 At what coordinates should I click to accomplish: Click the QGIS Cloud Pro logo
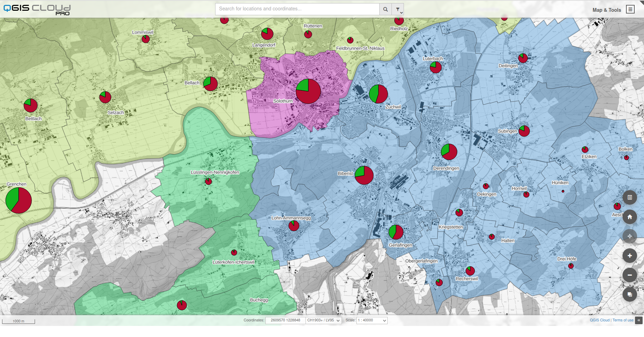(37, 10)
